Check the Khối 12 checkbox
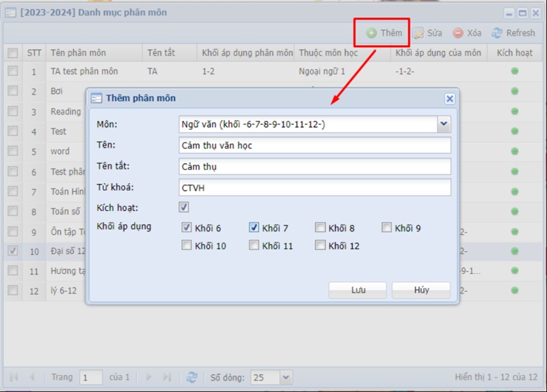Screen dimensions: 547x392 320,245
